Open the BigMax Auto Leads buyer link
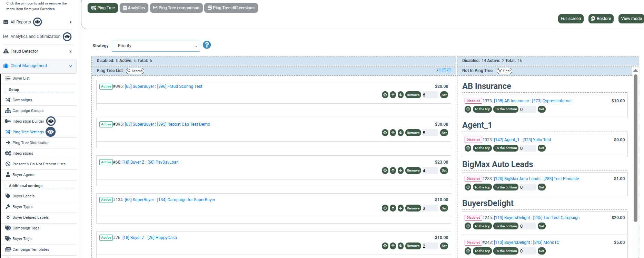 [x=517, y=179]
